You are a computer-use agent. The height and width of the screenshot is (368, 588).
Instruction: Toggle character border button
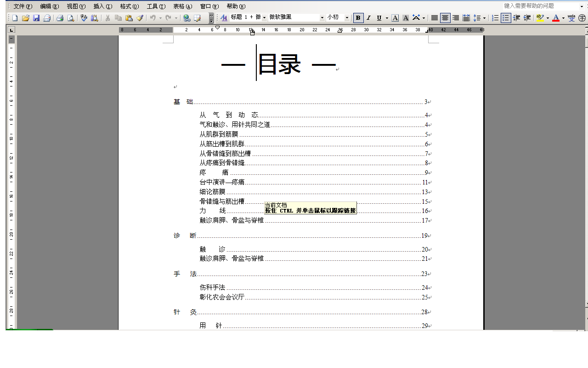coord(395,18)
